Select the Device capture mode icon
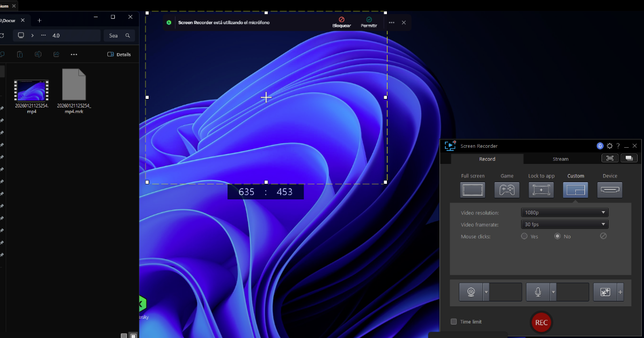The width and height of the screenshot is (644, 338). point(610,190)
